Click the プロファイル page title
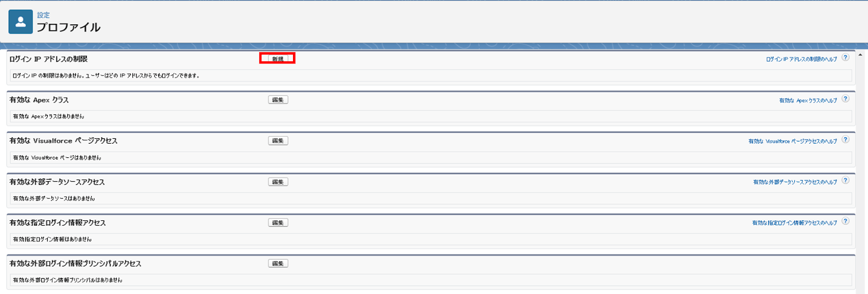868x294 pixels. pos(68,27)
